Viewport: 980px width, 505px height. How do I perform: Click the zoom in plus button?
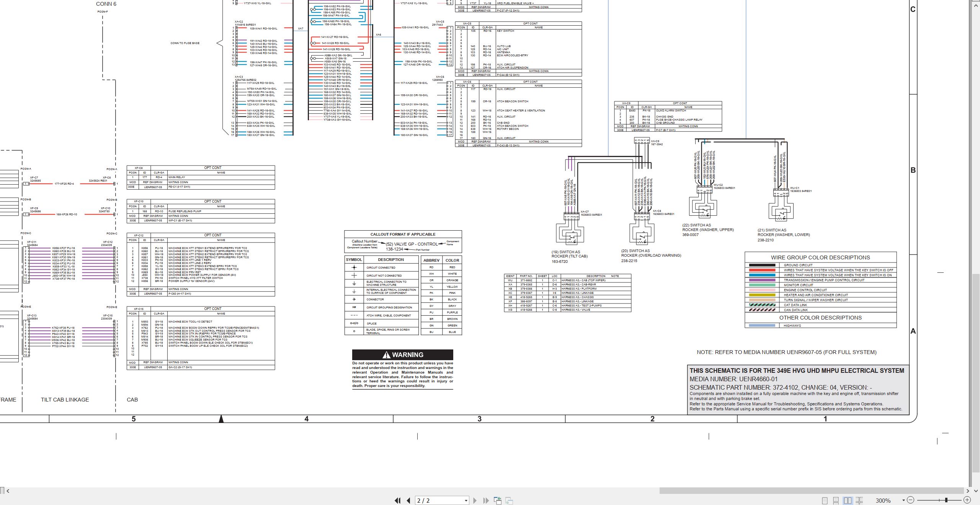967,500
